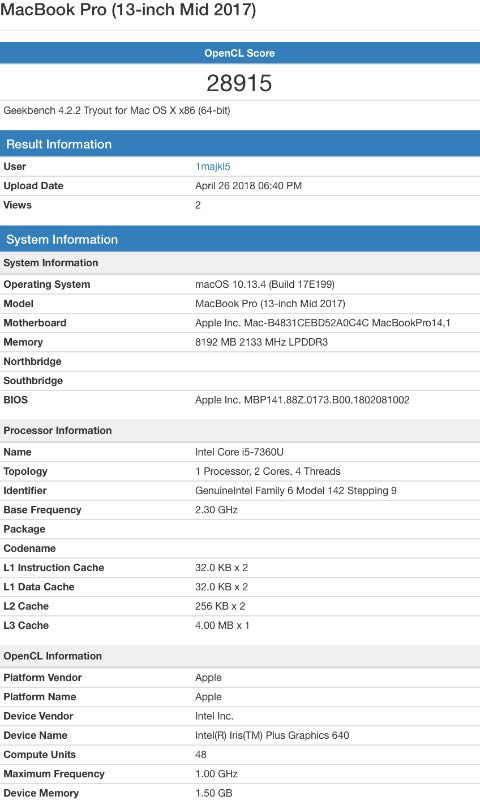Select the Model value MacBook Pro (13-inch Mid 2017)
This screenshot has width=480, height=800.
[x=270, y=304]
